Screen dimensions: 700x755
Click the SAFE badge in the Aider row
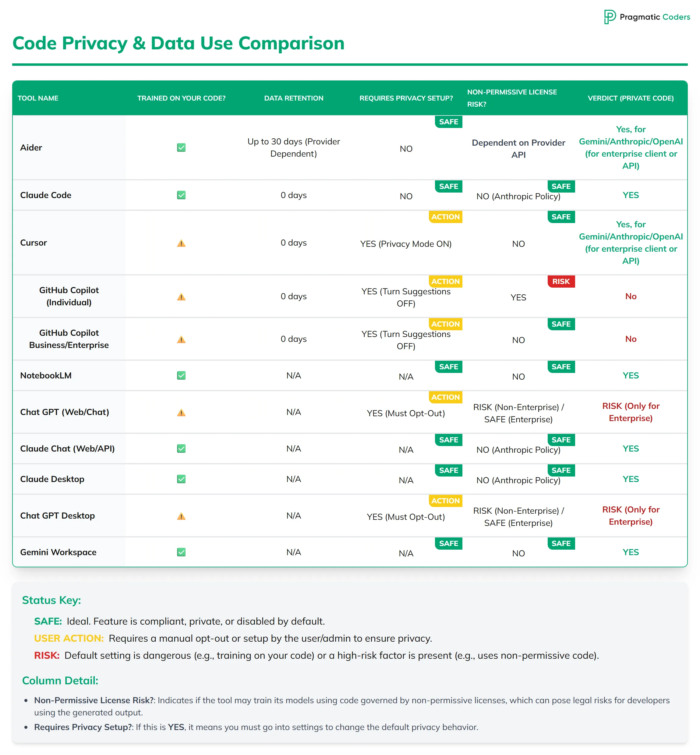coord(448,122)
